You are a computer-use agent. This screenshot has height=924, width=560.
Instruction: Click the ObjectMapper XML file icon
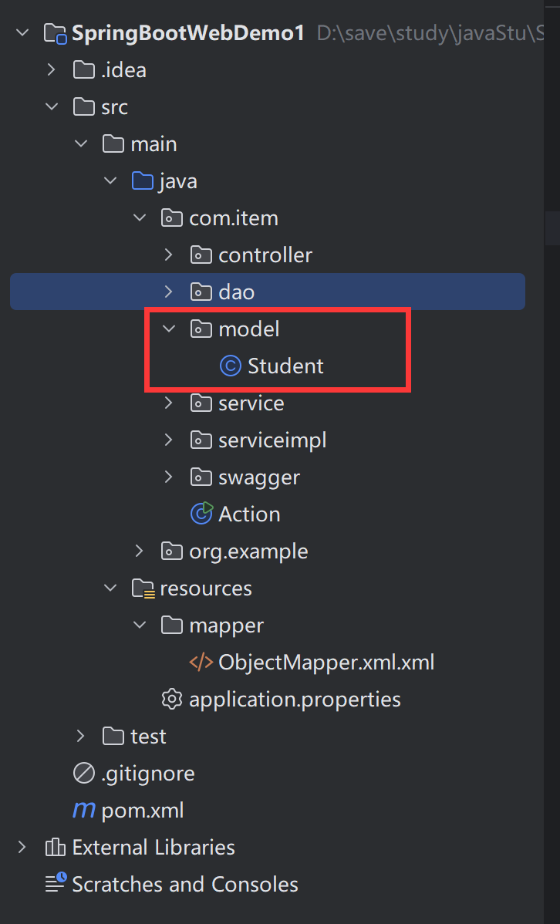(x=201, y=663)
